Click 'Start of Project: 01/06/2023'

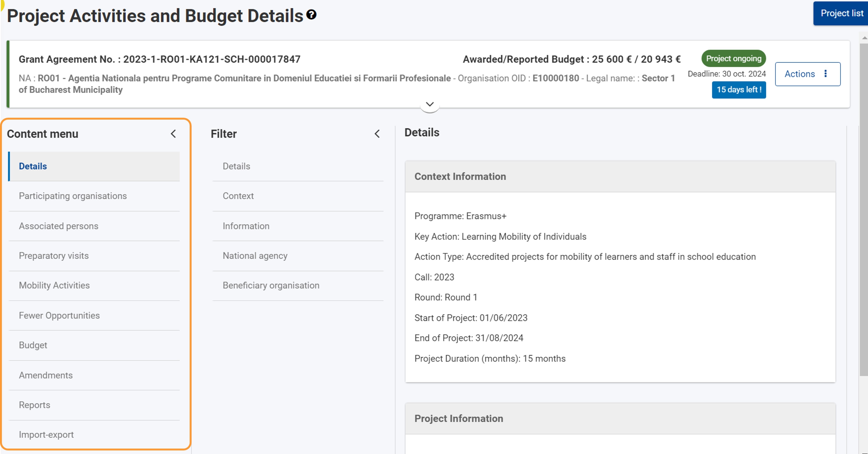(471, 318)
